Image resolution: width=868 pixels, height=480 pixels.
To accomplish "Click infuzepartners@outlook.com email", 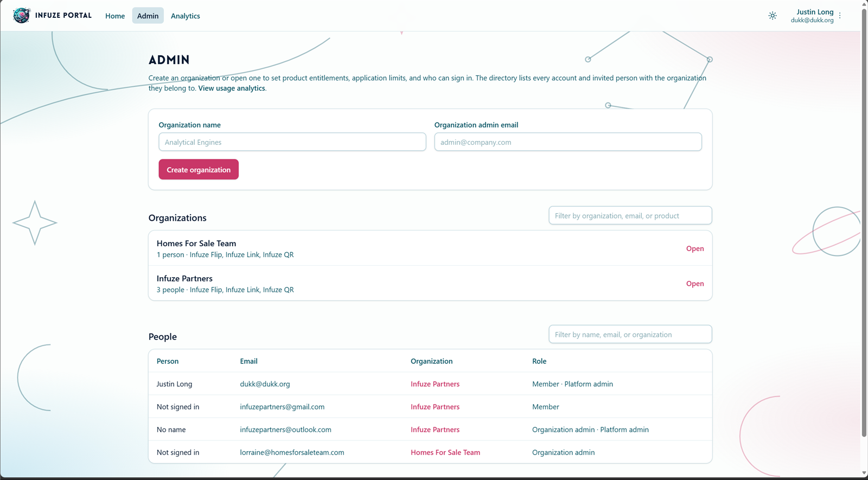I will 285,430.
